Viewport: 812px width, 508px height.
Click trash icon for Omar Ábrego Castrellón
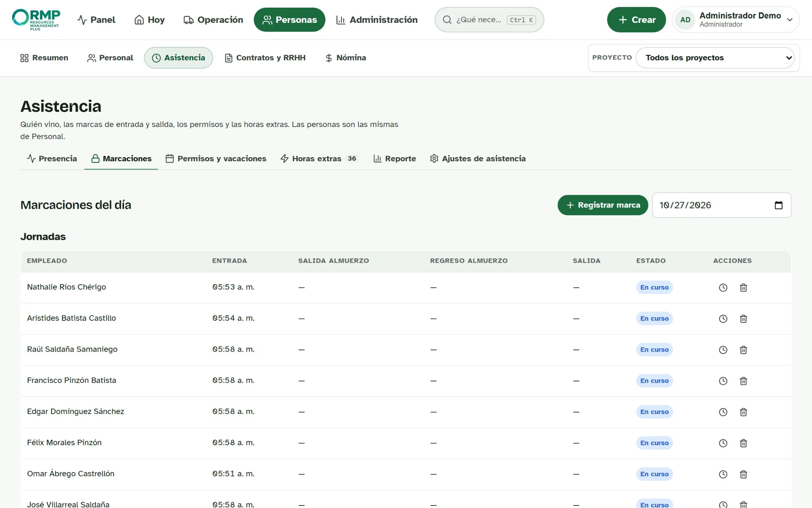[x=743, y=474]
